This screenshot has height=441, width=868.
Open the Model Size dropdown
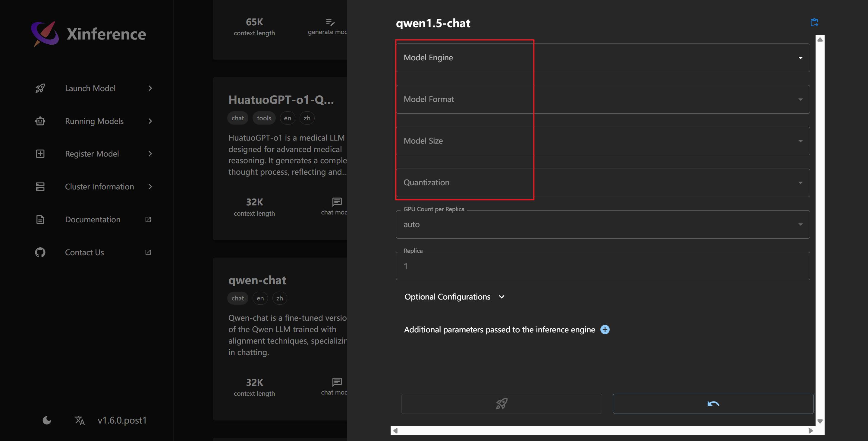point(603,141)
